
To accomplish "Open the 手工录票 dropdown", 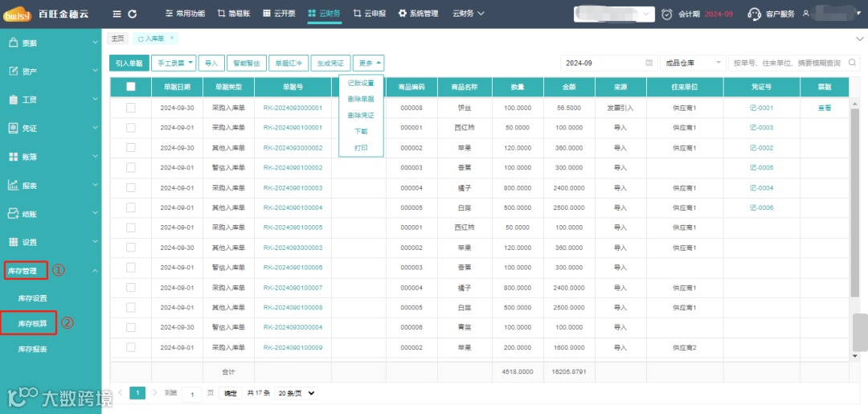I will pyautogui.click(x=174, y=63).
